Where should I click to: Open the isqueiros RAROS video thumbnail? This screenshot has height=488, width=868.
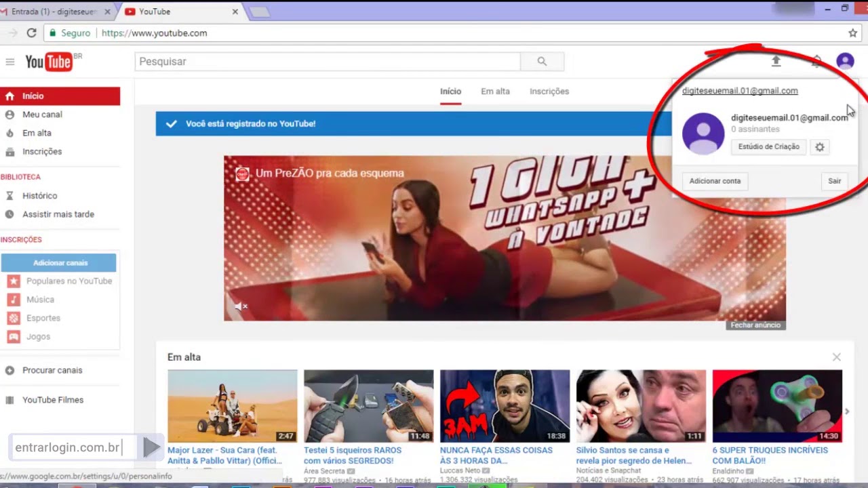tap(368, 406)
